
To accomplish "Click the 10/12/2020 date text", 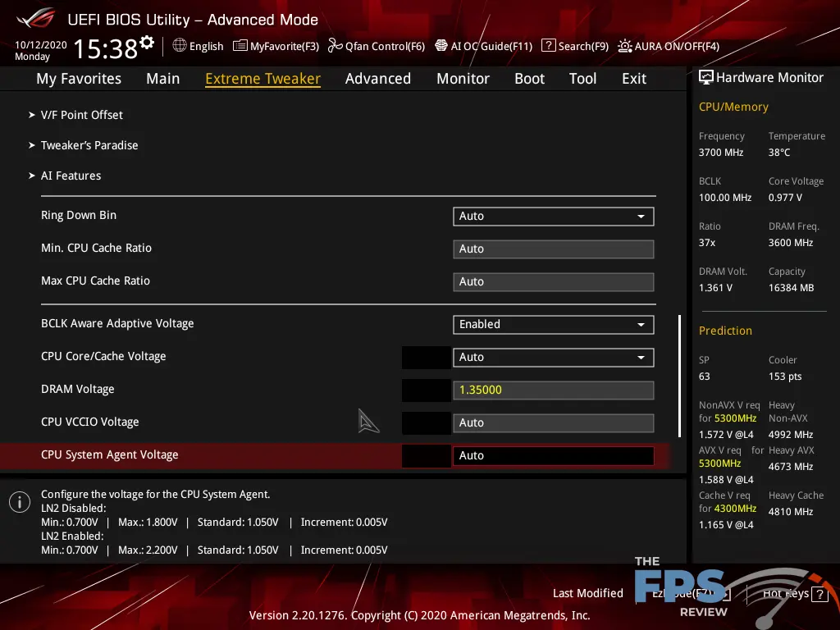I will point(41,44).
